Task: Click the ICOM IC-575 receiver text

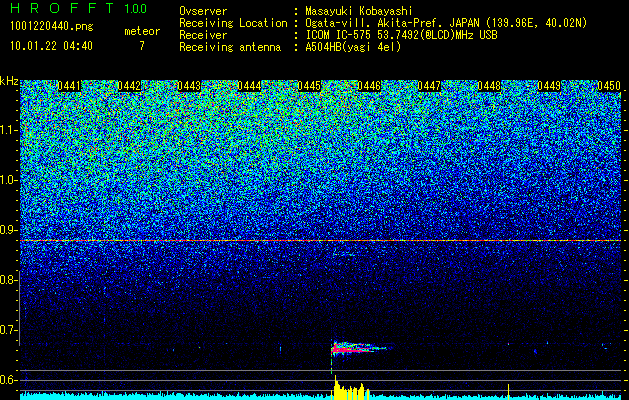Action: [401, 35]
